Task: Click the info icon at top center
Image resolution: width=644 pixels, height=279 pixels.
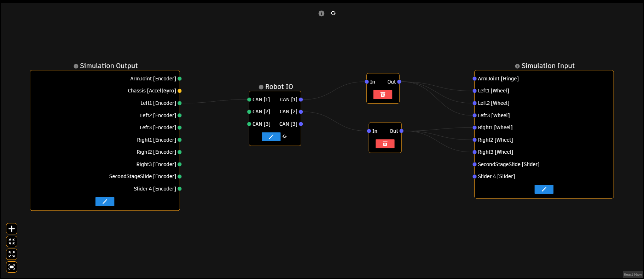Action: (321, 13)
